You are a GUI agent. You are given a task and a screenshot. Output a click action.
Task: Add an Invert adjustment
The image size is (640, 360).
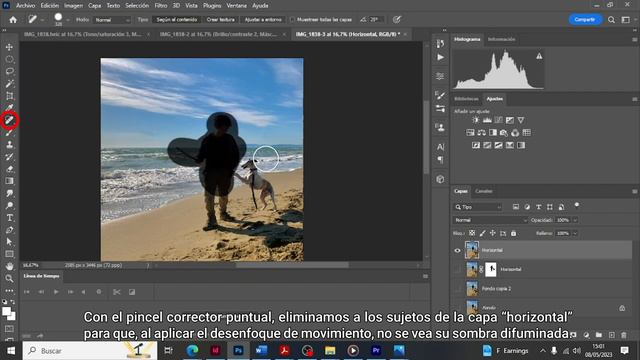click(476, 145)
